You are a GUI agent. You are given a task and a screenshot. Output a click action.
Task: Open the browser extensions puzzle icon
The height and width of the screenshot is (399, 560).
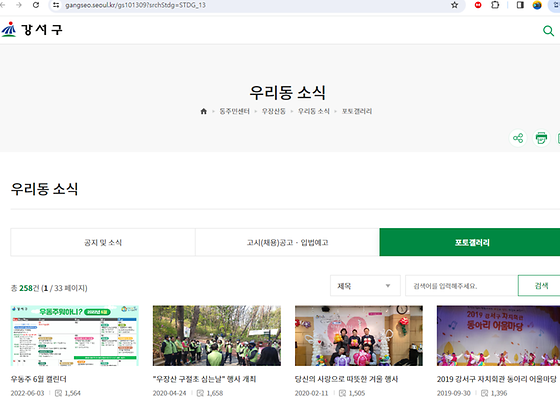click(x=495, y=5)
